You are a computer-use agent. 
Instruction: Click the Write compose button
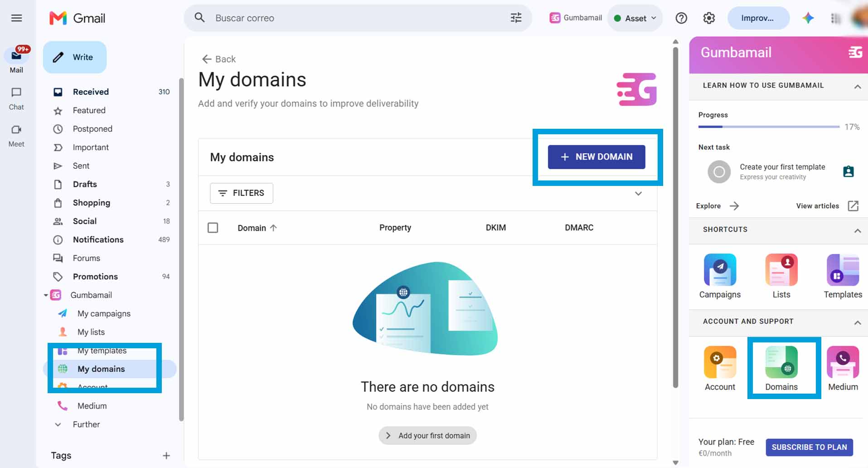click(x=75, y=57)
